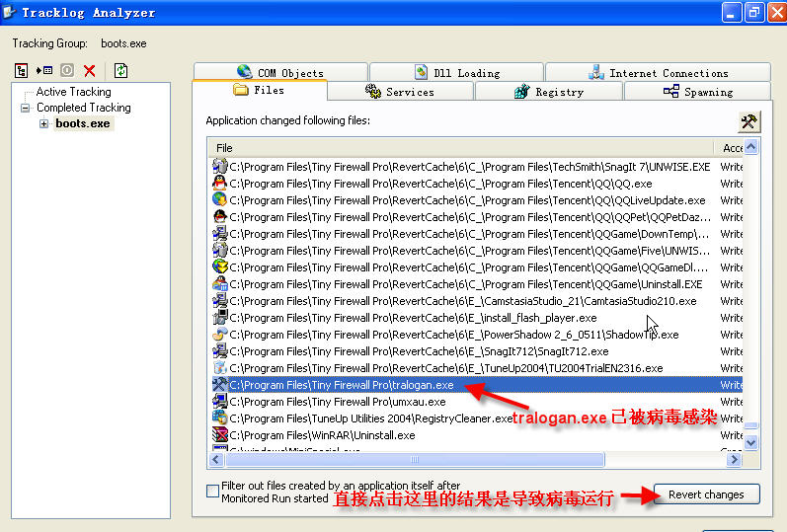Image resolution: width=787 pixels, height=532 pixels.
Task: Click the Access column header
Action: click(729, 148)
